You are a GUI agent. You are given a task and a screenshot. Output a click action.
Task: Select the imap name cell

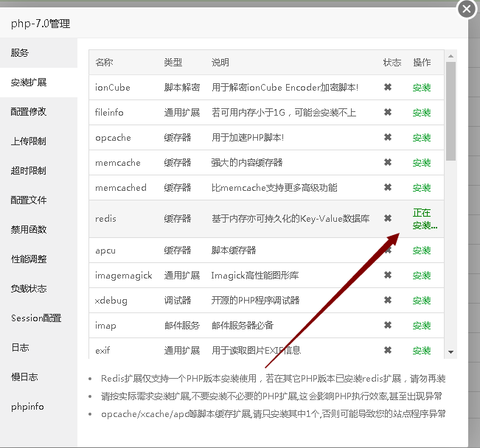coord(105,326)
